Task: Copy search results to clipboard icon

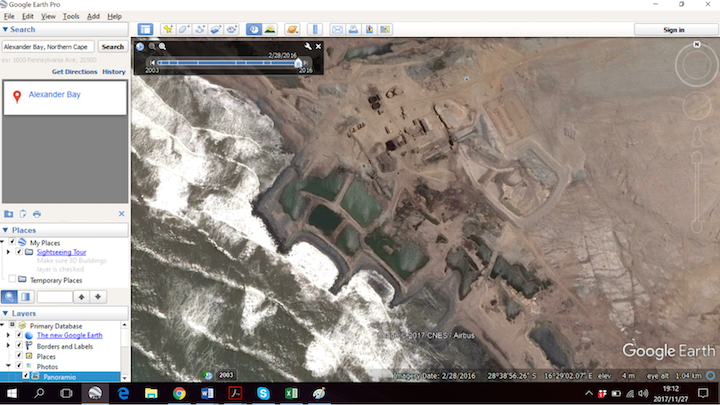Action: 23,214
